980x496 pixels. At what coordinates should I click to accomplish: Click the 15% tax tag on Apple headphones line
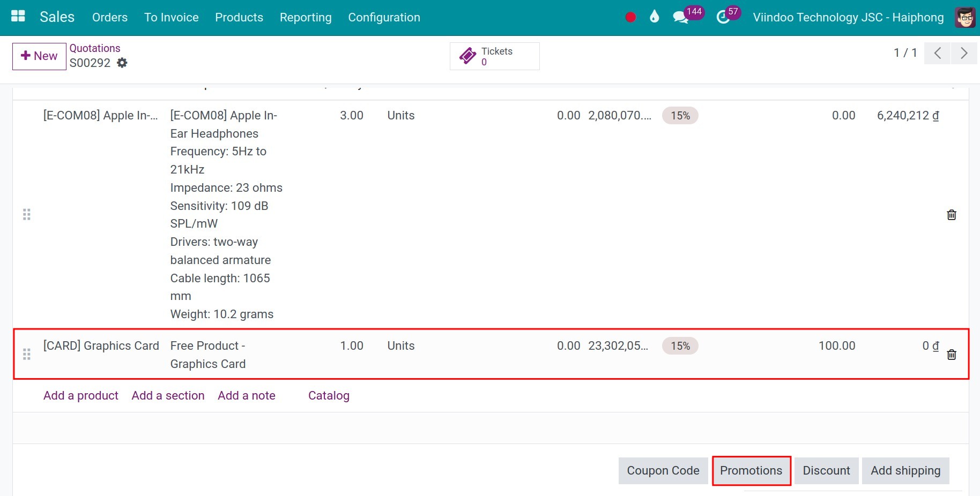[x=680, y=116]
